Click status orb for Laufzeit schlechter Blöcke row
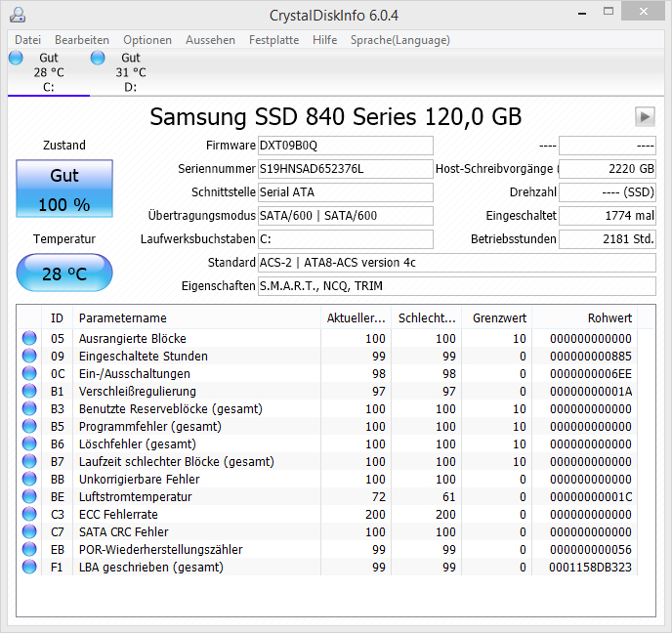Screen dimensions: 672x633 (x=29, y=461)
